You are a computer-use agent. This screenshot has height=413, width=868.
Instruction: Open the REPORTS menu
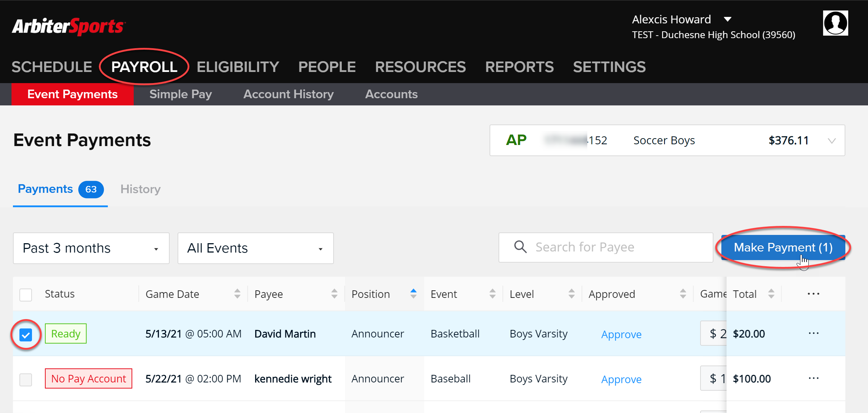pyautogui.click(x=519, y=67)
